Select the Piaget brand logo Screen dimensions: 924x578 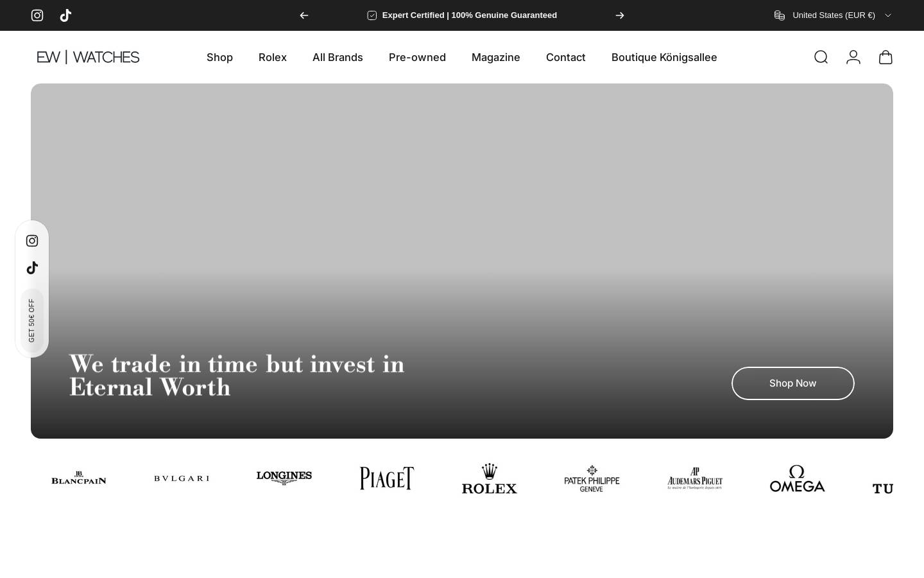[387, 478]
